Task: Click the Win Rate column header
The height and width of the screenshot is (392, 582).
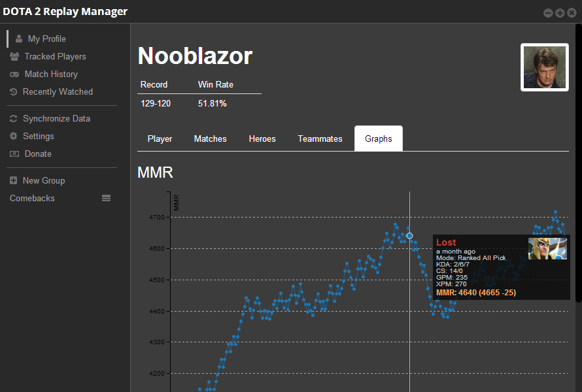Action: coord(215,84)
